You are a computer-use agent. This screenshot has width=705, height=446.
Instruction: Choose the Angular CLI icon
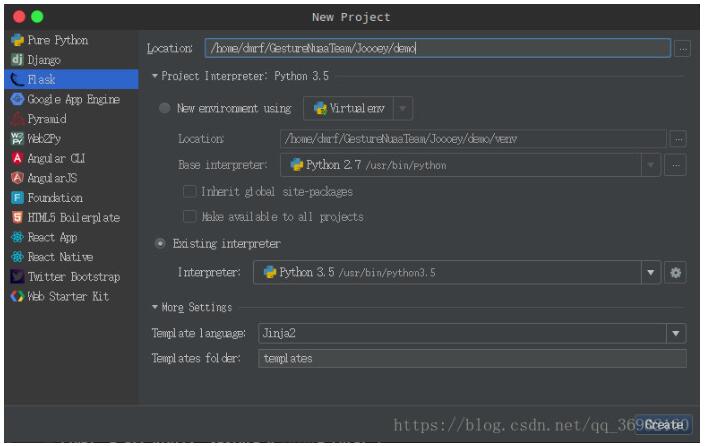(x=17, y=158)
